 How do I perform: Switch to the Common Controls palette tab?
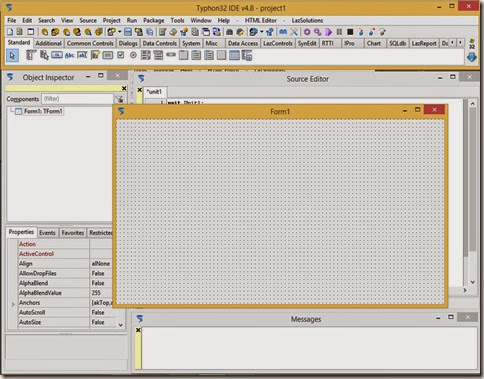[90, 43]
